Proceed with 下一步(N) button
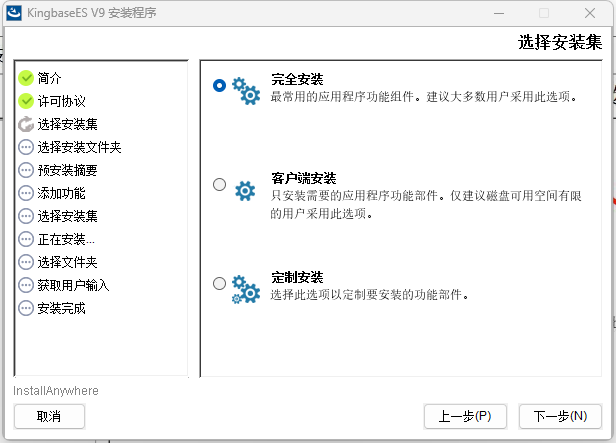 pos(560,416)
